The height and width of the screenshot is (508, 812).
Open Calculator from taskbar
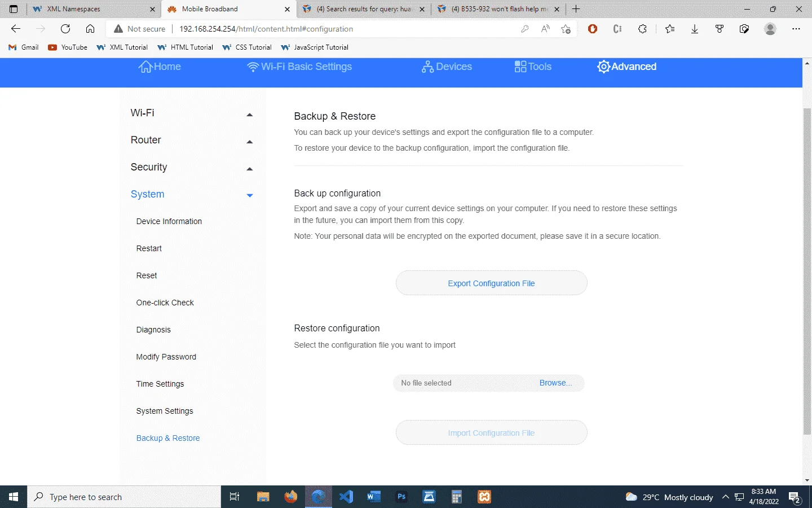point(456,497)
